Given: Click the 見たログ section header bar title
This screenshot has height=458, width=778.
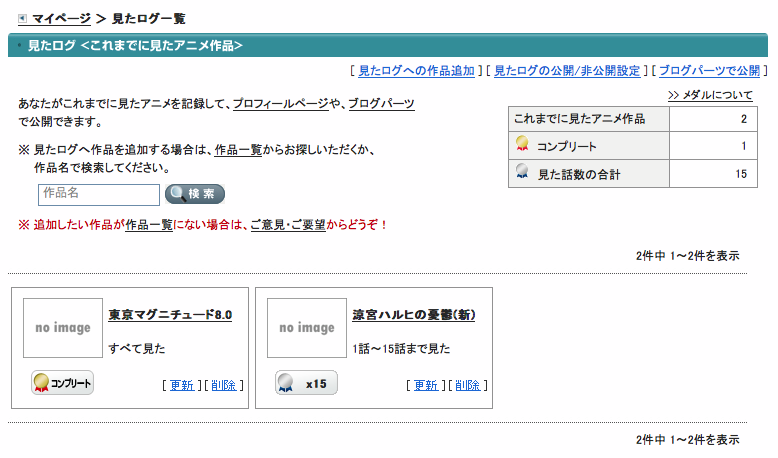Looking at the screenshot, I should tap(135, 46).
